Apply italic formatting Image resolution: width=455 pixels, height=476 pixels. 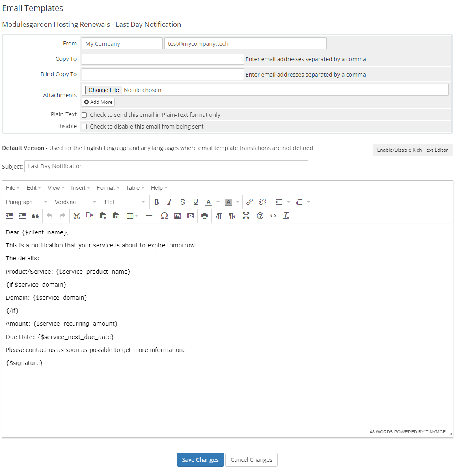pyautogui.click(x=170, y=202)
